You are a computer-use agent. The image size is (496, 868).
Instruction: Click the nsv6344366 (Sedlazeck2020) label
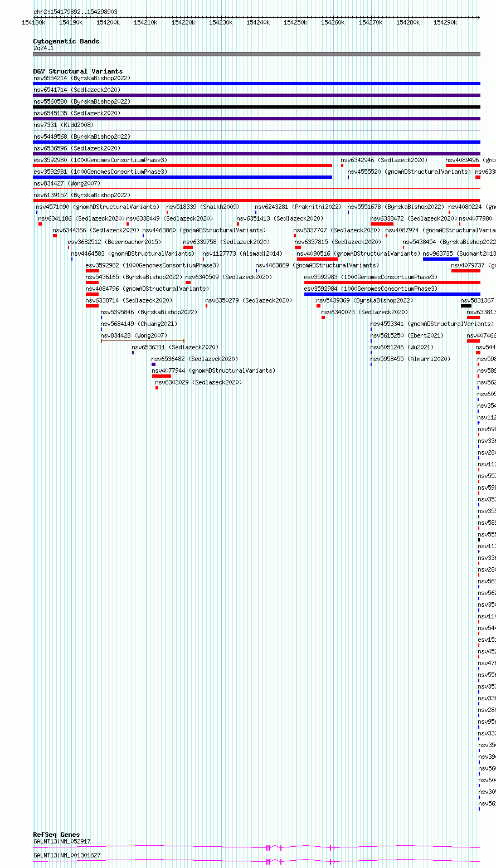(x=96, y=231)
